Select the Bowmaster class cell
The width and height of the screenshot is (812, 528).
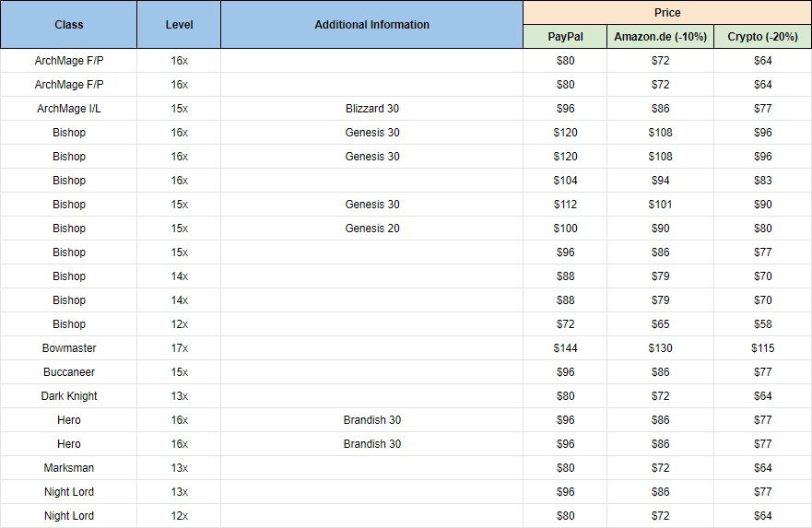tap(69, 348)
